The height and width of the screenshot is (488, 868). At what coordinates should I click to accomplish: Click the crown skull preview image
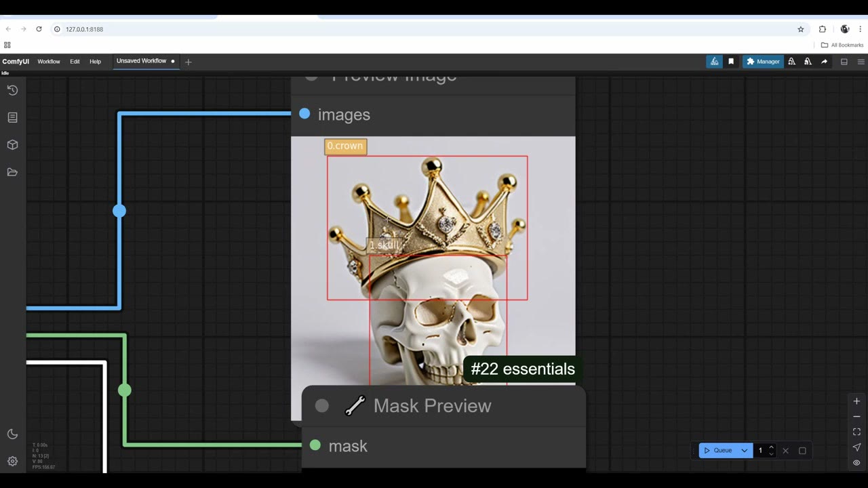pyautogui.click(x=433, y=261)
